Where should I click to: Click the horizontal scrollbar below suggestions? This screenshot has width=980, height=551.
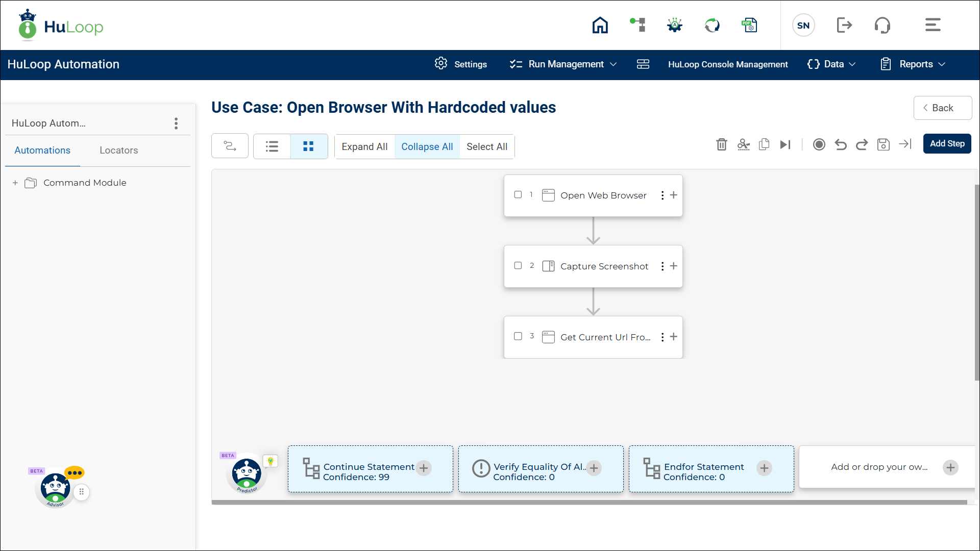(589, 503)
